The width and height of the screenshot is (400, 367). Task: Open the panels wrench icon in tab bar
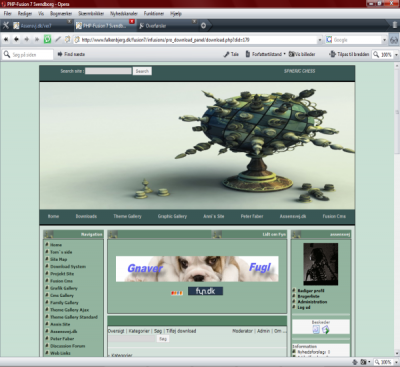pyautogui.click(x=6, y=25)
